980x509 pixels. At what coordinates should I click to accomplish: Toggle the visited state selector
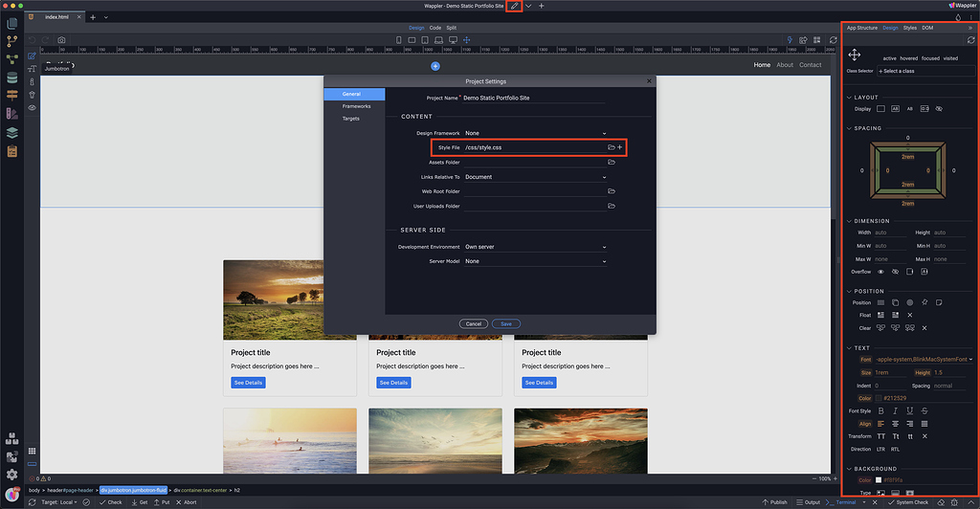[x=950, y=58]
